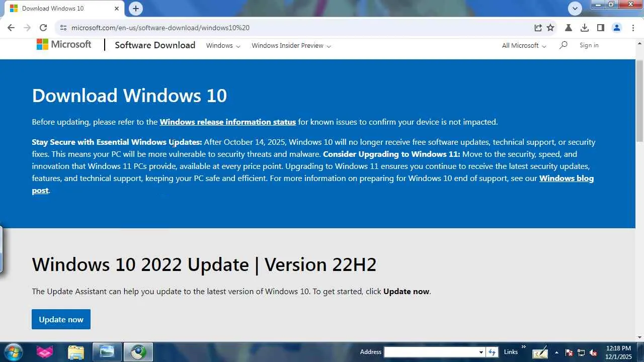
Task: Open the tablet input panel icon
Action: [540, 352]
